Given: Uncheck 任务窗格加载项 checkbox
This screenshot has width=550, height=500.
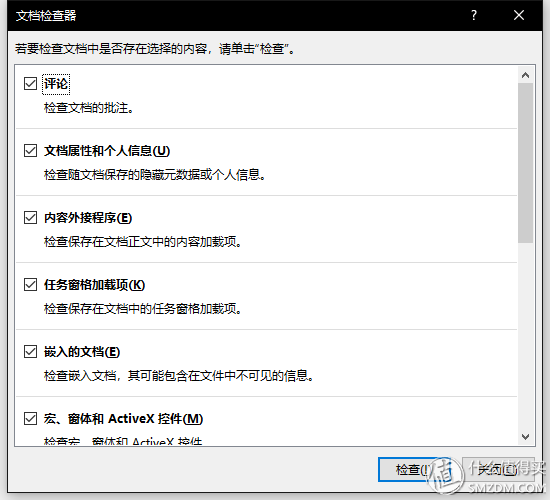Looking at the screenshot, I should (30, 285).
